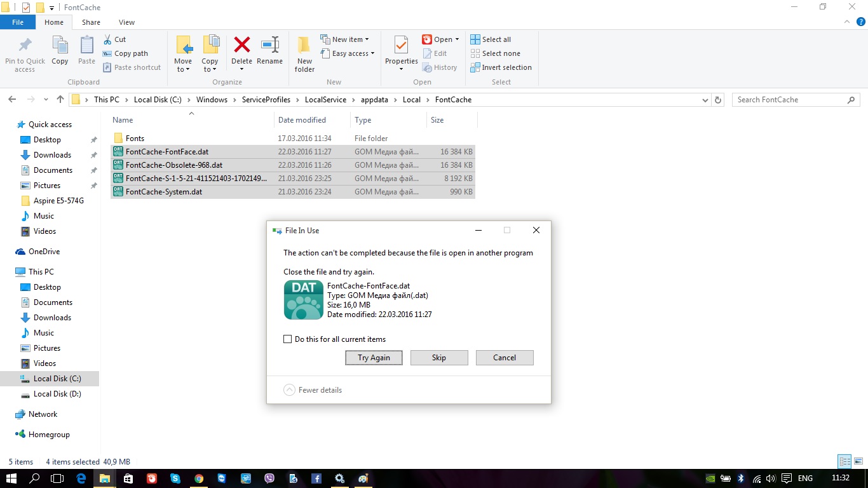
Task: Go back with the Back arrow
Action: (x=12, y=100)
